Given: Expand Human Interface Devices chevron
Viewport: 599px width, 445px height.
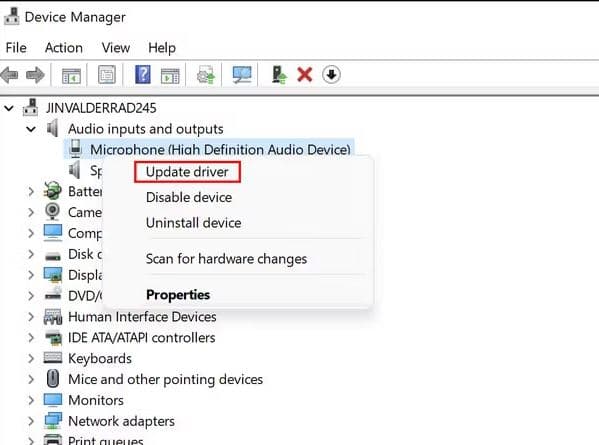Looking at the screenshot, I should tap(31, 317).
